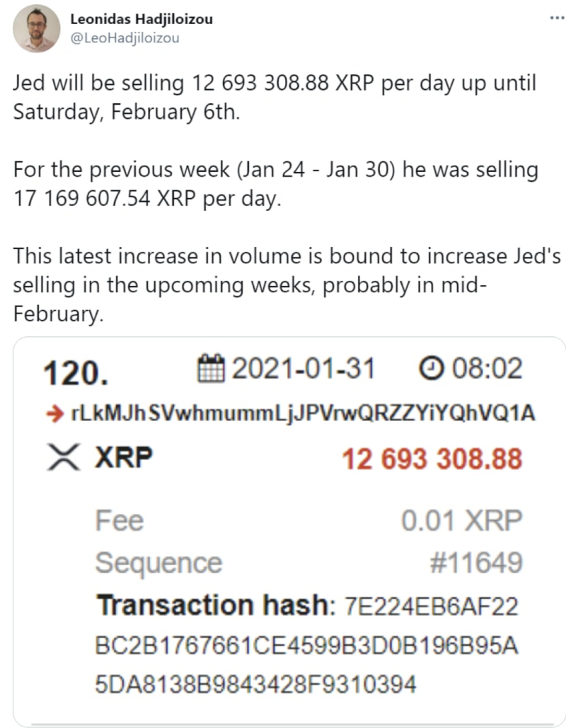Click the Transaction hash label

point(216,605)
